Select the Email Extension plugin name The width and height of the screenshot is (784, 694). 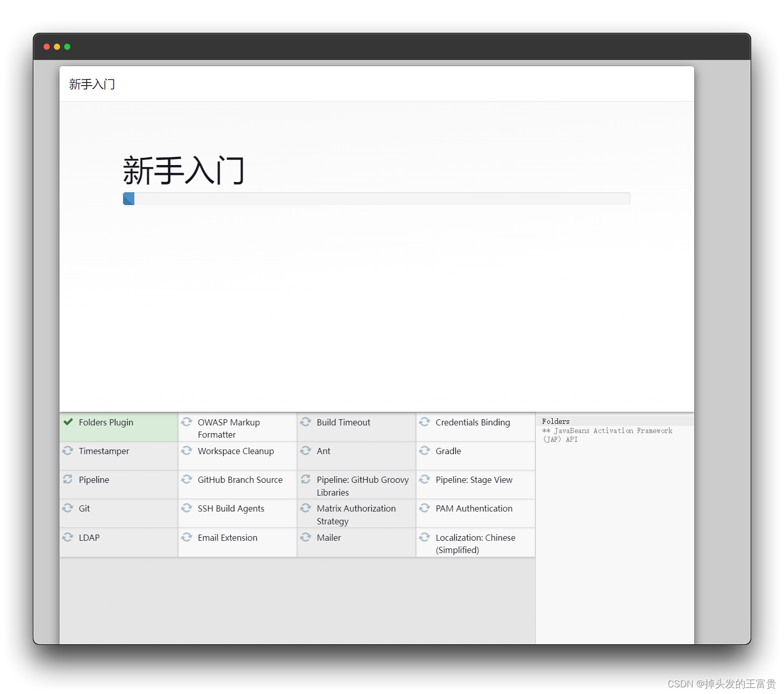point(228,538)
